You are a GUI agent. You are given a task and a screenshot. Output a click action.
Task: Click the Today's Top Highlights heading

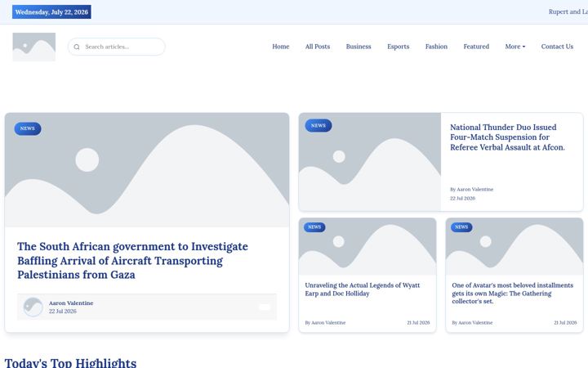pos(70,363)
